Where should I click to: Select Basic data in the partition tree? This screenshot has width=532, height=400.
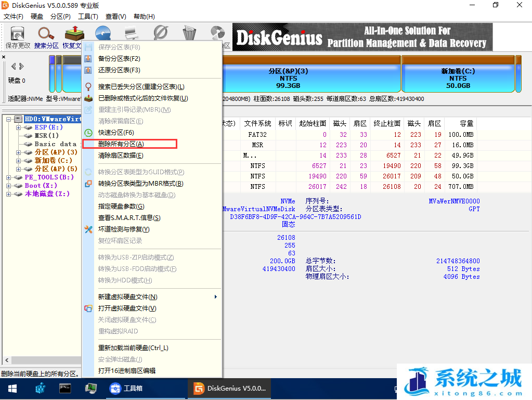click(x=55, y=144)
